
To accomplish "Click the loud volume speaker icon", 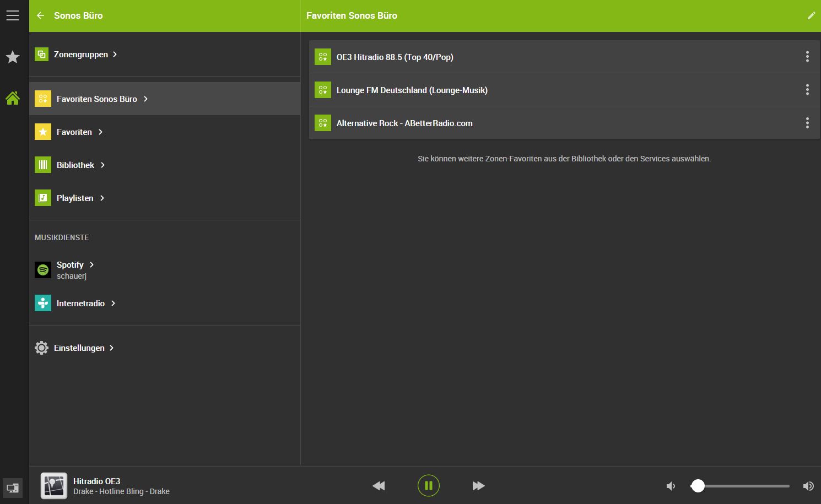I will pos(808,486).
